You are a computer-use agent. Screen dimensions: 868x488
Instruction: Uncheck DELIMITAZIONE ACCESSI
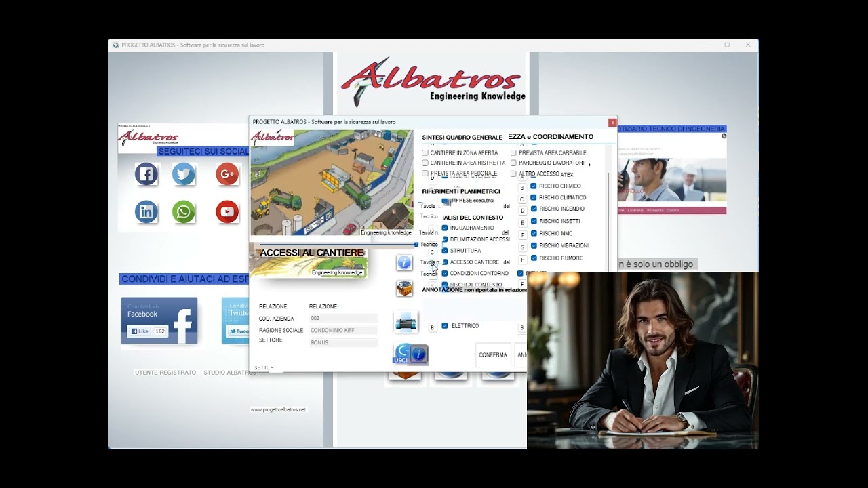point(445,239)
